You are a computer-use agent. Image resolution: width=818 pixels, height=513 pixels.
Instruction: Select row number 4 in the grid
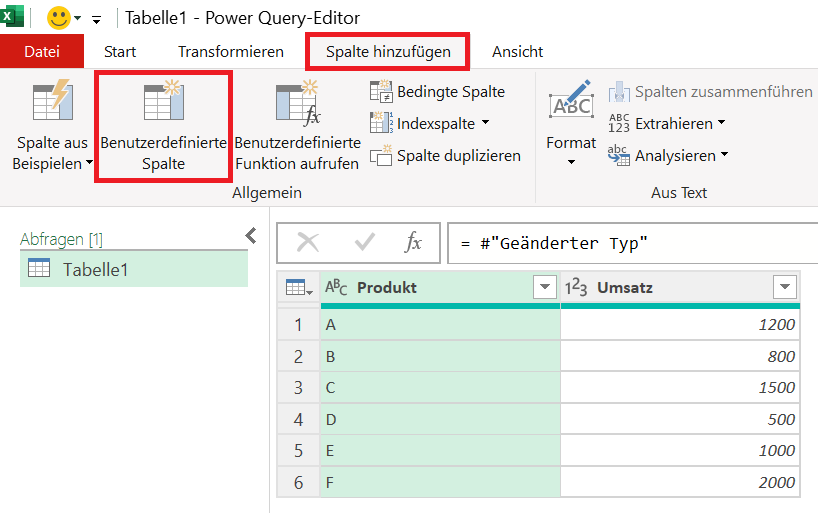(298, 419)
